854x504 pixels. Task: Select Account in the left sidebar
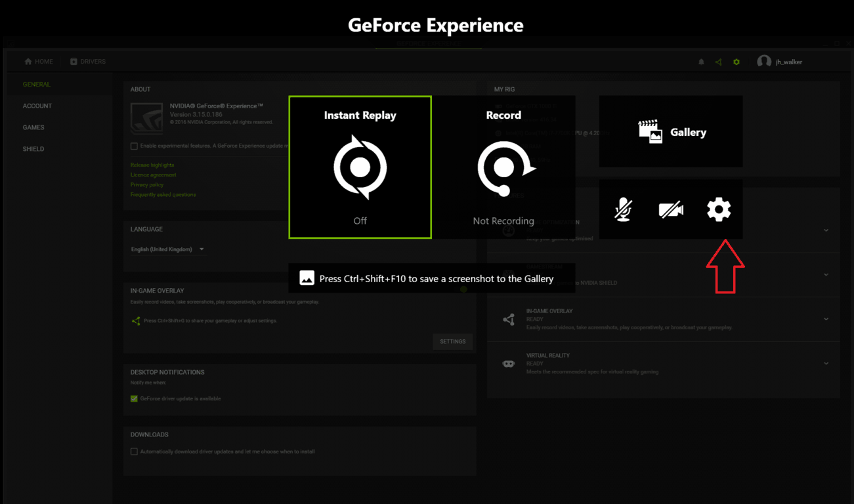[37, 106]
